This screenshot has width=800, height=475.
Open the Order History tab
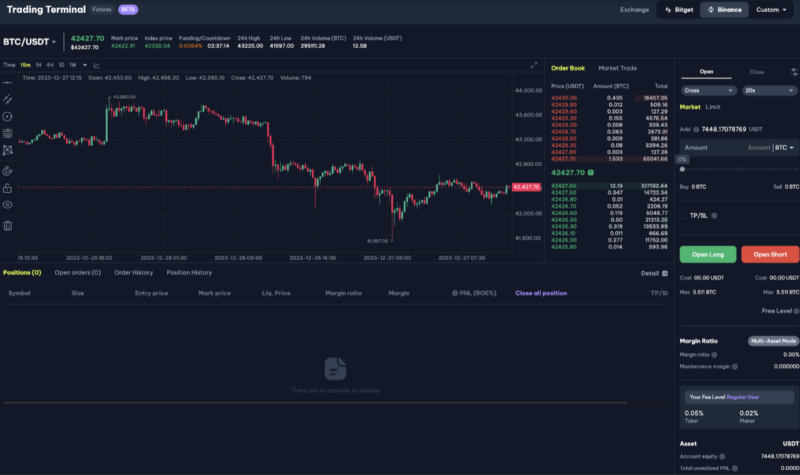coord(133,272)
